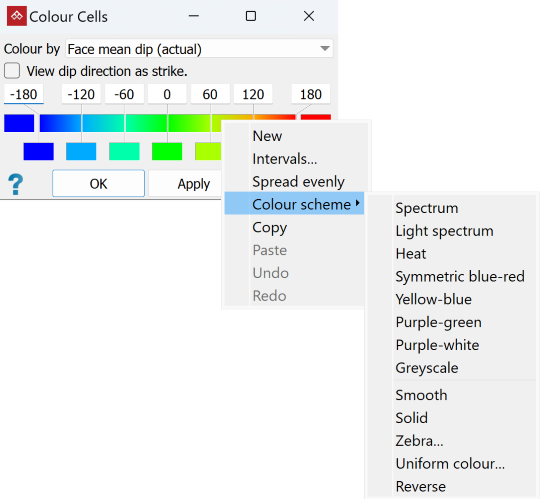Viewport: 540px width, 499px height.
Task: Click the blue question mark help icon
Action: tap(15, 184)
